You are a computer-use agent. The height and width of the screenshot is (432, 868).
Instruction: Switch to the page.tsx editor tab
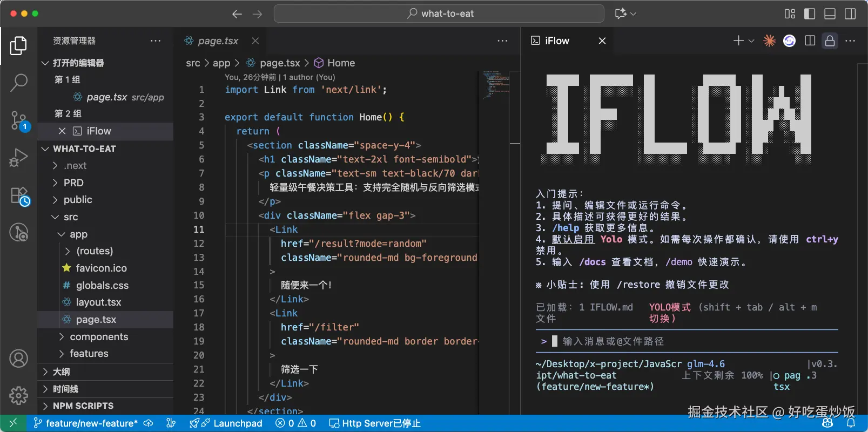pos(218,41)
